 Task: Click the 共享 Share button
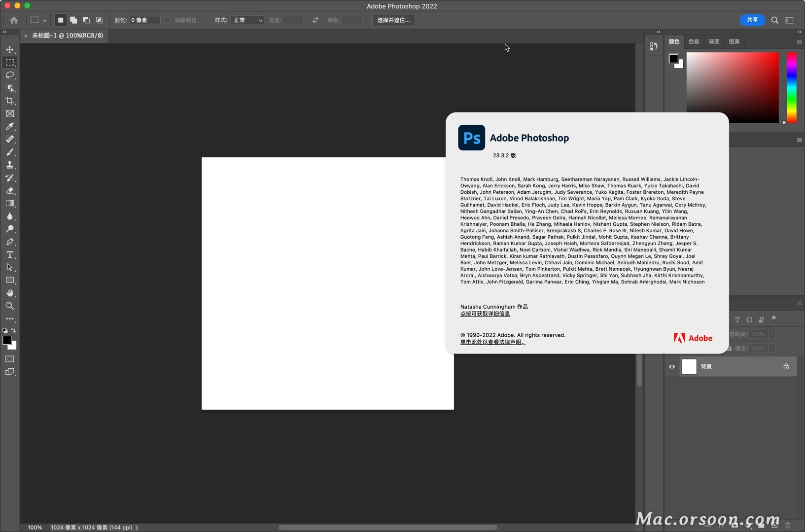(752, 20)
